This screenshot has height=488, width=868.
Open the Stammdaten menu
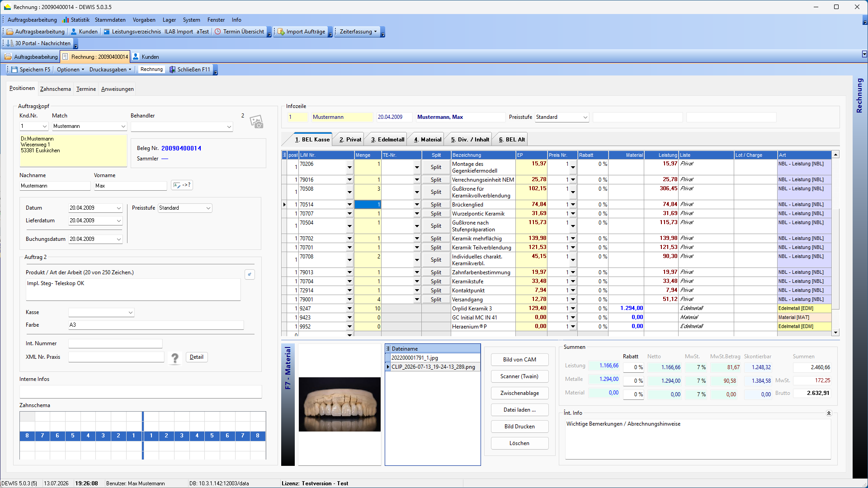click(x=110, y=20)
